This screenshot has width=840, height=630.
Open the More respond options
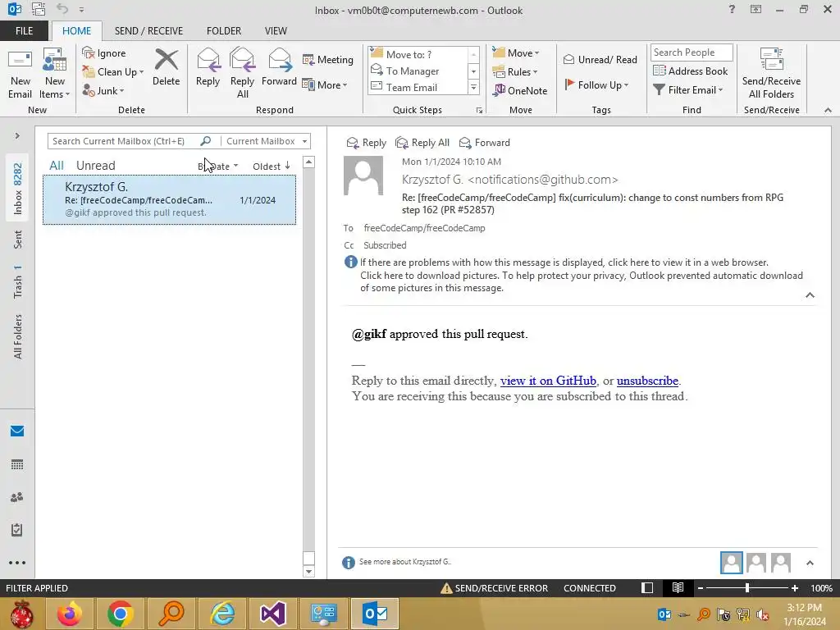pos(325,84)
